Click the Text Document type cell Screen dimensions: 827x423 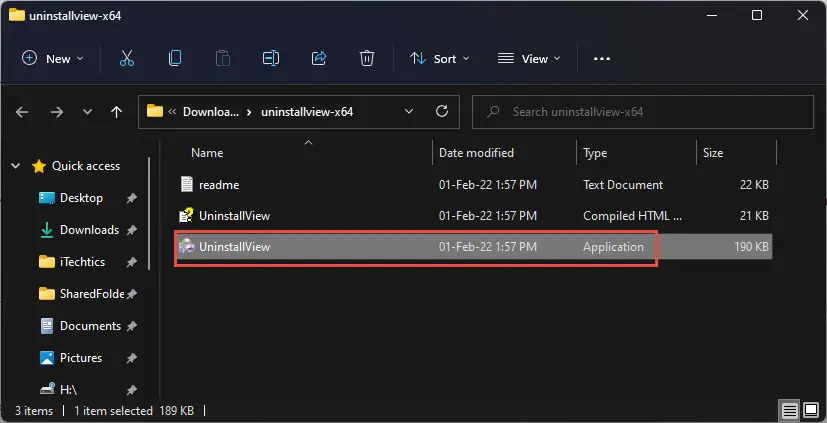click(623, 185)
